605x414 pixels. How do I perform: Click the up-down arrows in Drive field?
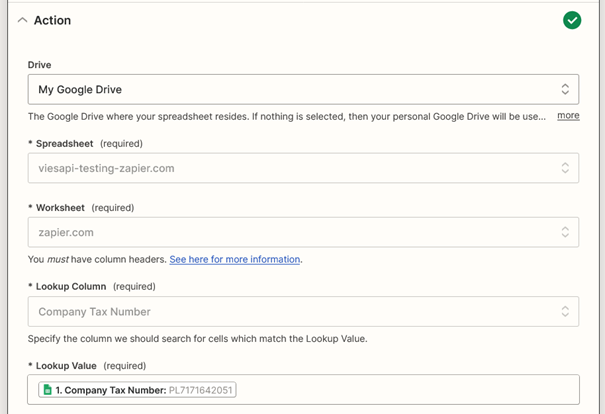tap(565, 90)
